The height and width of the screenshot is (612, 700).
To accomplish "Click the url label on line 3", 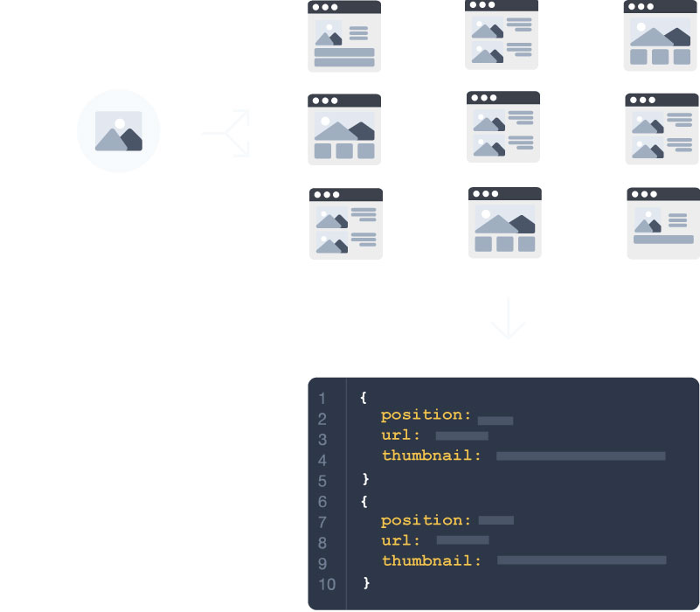I will coord(399,435).
